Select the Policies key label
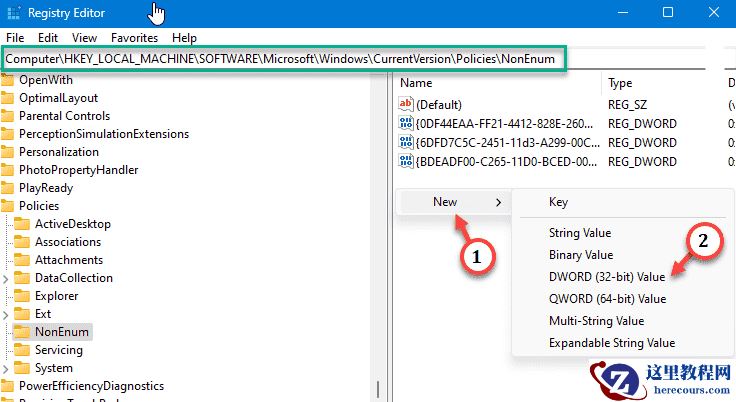 point(39,206)
